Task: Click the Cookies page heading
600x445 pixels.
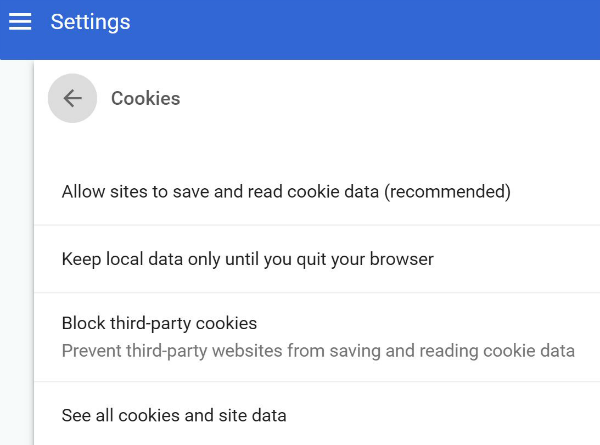Action: (x=145, y=98)
